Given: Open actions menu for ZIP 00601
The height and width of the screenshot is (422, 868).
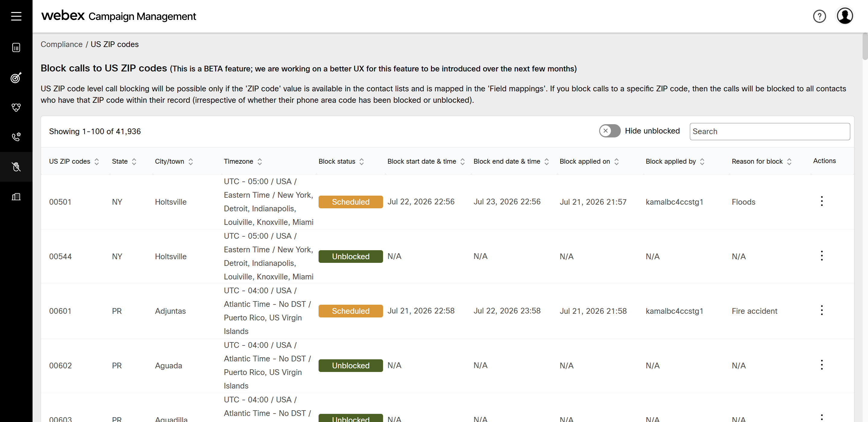Looking at the screenshot, I should click(x=822, y=310).
